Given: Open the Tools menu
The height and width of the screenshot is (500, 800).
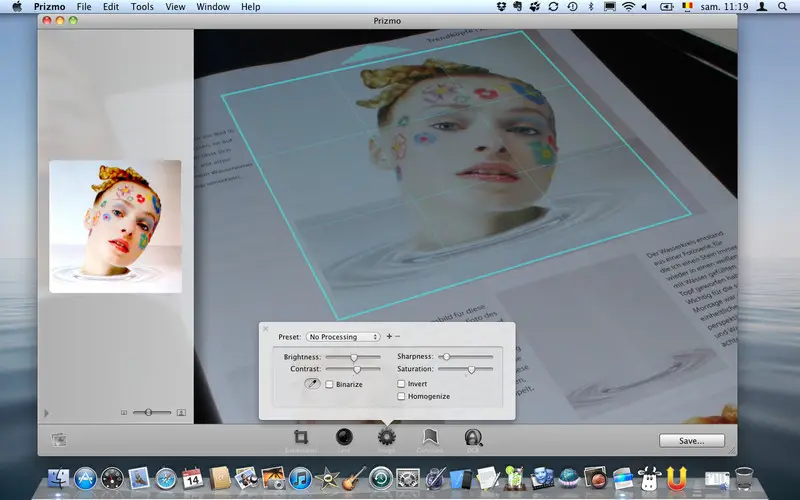Looking at the screenshot, I should pyautogui.click(x=142, y=7).
